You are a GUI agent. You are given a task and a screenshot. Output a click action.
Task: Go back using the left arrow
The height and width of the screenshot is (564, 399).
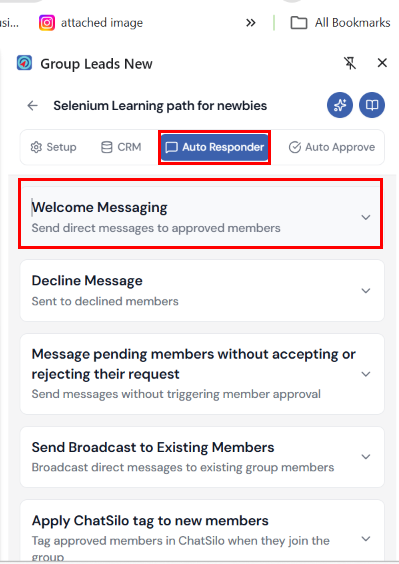pos(33,106)
